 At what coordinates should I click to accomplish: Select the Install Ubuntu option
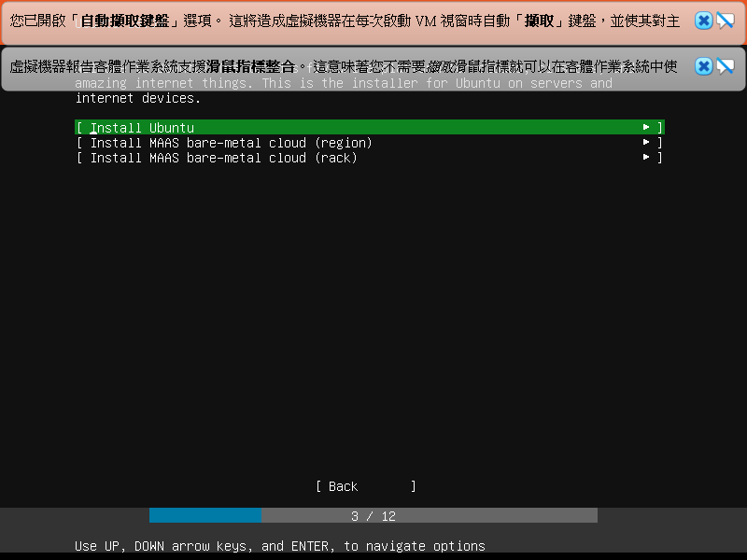370,127
